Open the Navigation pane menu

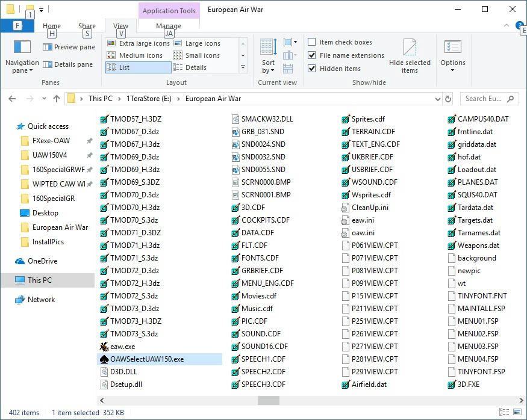click(x=22, y=56)
